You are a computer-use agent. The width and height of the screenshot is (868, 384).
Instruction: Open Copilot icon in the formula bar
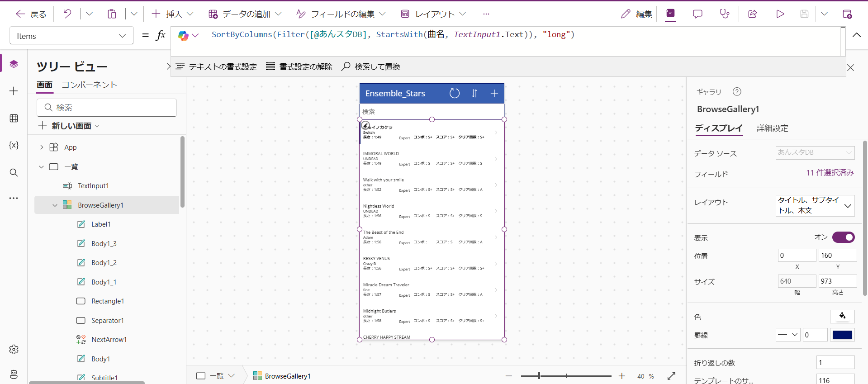[x=183, y=36]
